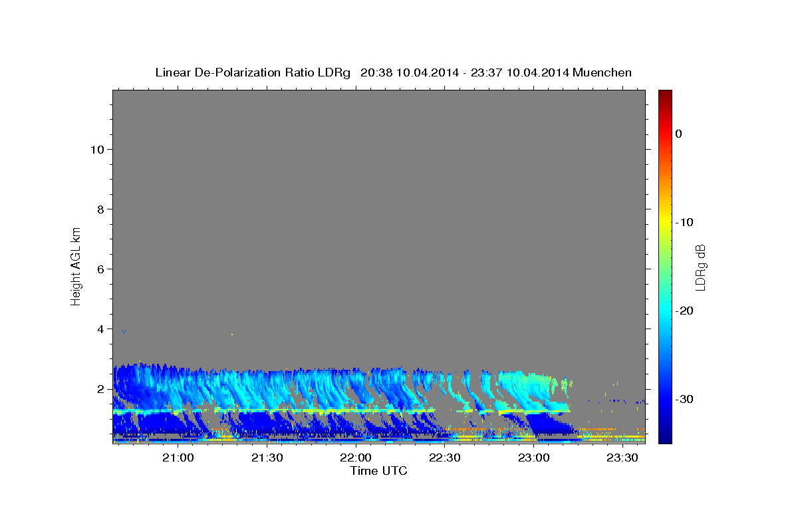The height and width of the screenshot is (532, 798).
Task: Click the height tick label 2
Action: point(101,389)
